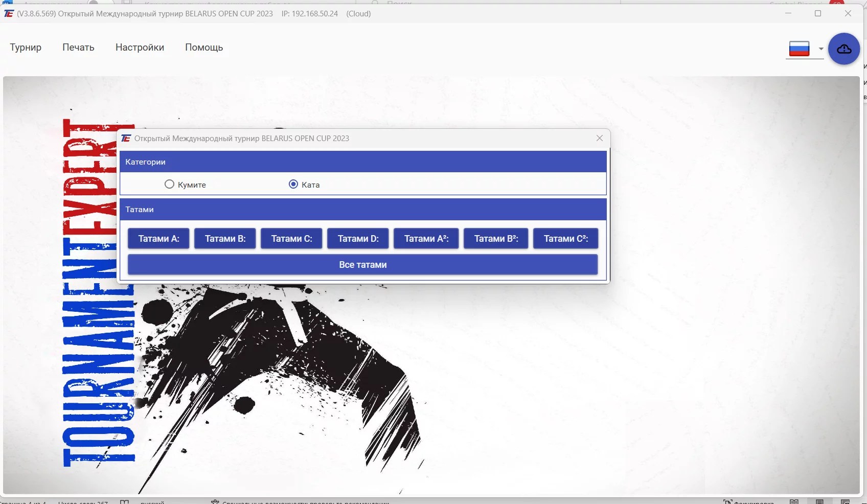Click the Все татами button
Viewport: 867px width, 504px height.
point(362,265)
